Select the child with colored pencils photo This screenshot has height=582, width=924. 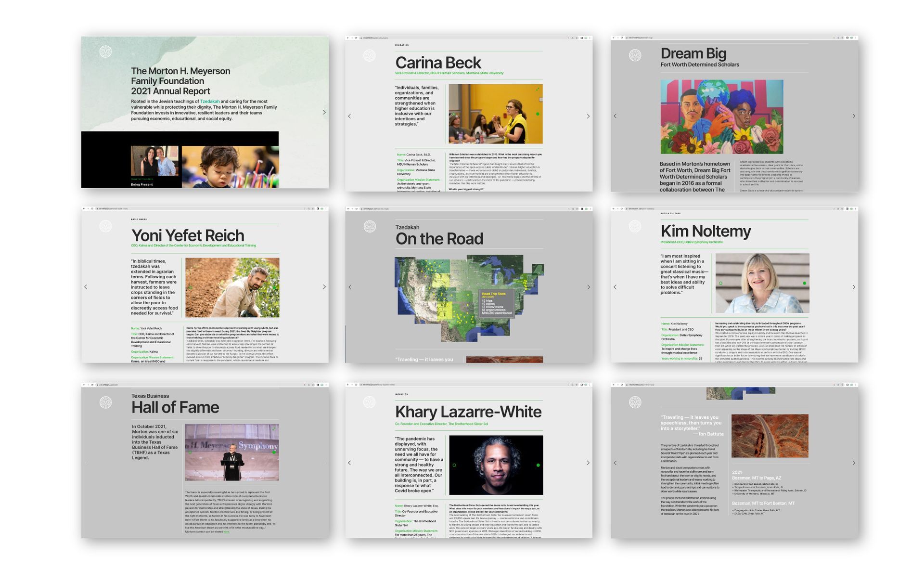pyautogui.click(x=230, y=167)
